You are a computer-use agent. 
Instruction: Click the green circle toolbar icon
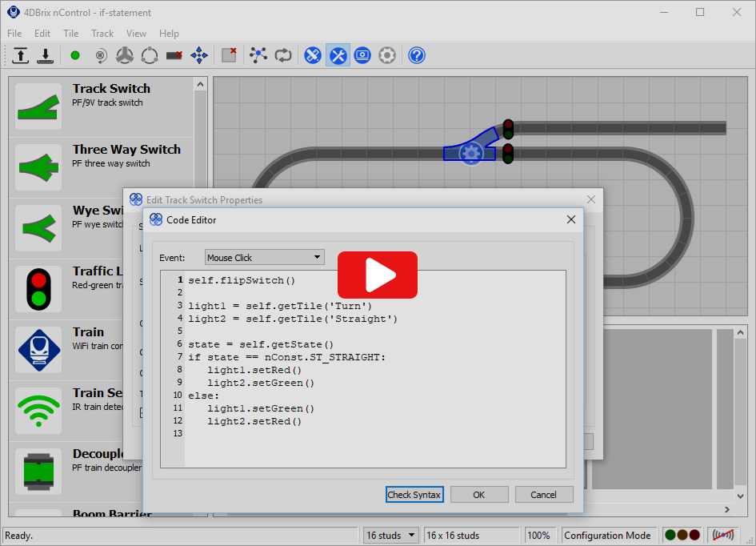coord(74,55)
